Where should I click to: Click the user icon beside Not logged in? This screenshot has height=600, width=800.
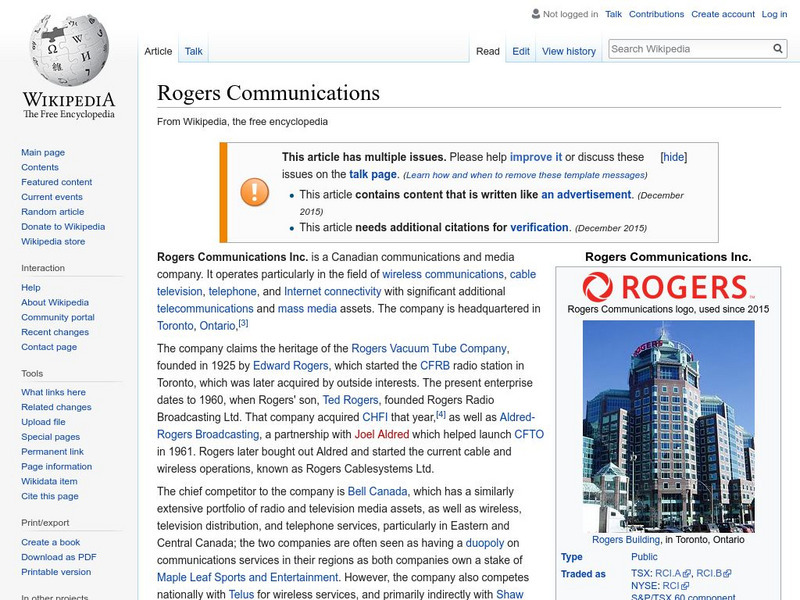536,14
